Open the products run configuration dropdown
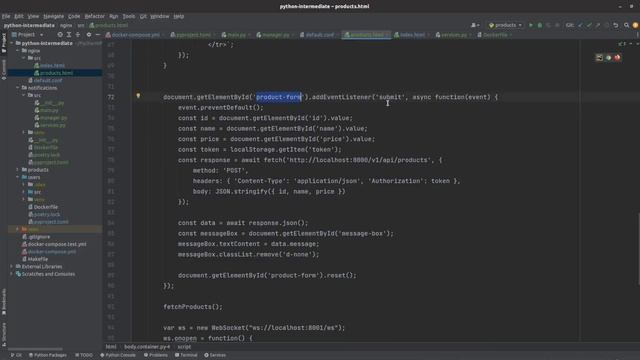Viewport: 640px width, 360px height. (505, 25)
